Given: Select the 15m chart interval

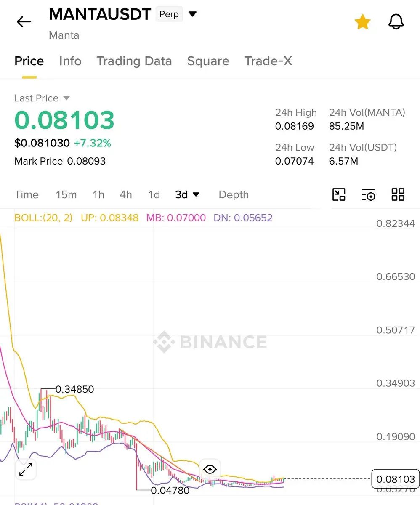Looking at the screenshot, I should coord(66,194).
